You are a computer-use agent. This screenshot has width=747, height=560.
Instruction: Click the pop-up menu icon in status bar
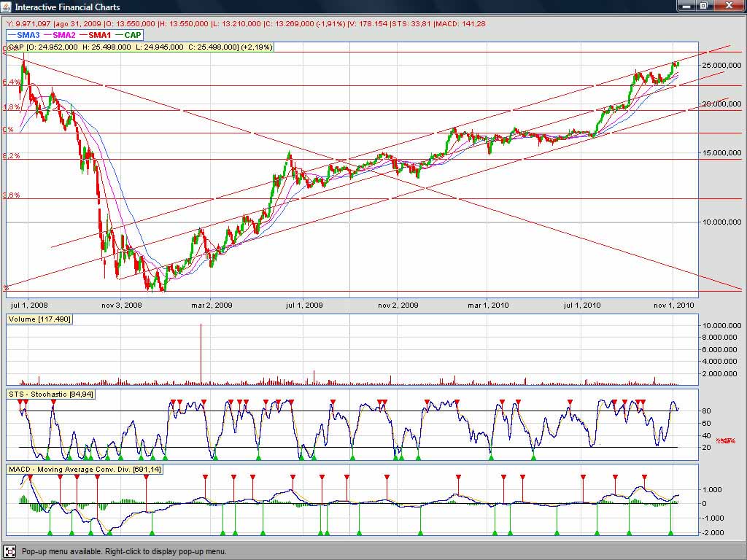pos(9,551)
